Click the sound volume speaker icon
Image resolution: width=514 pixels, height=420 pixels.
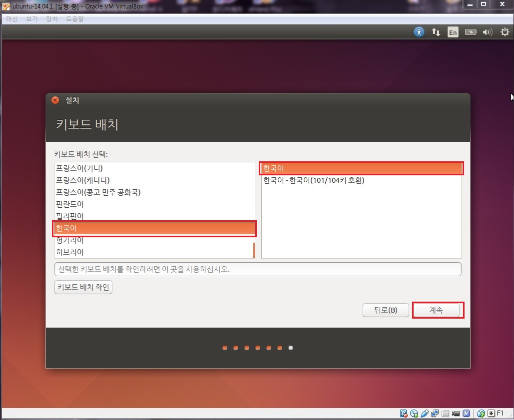coord(487,32)
